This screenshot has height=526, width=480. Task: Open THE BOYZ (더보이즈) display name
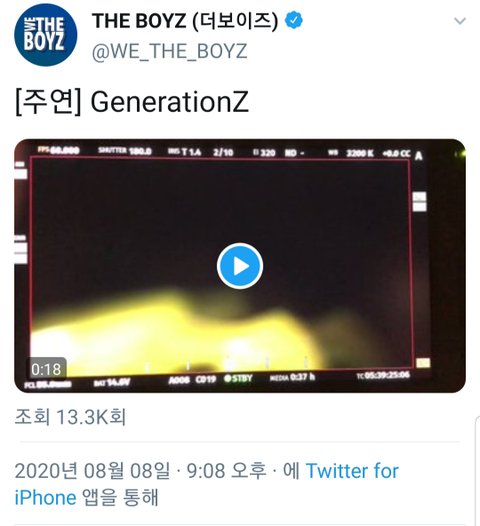point(185,21)
